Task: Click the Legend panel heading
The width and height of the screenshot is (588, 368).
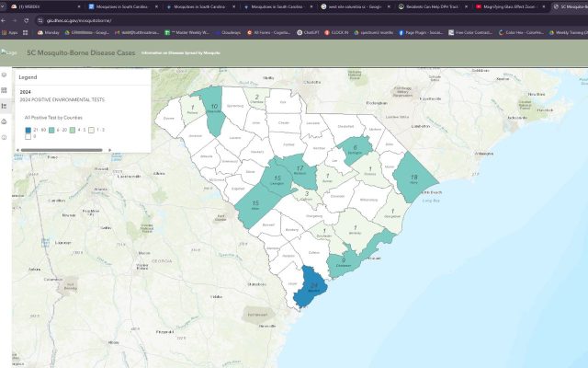Action: click(28, 77)
